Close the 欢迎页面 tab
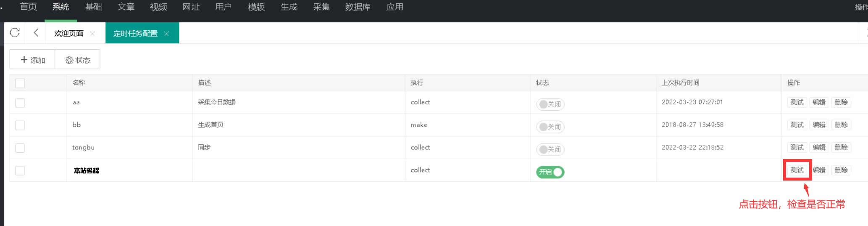This screenshot has height=226, width=868. [x=92, y=34]
